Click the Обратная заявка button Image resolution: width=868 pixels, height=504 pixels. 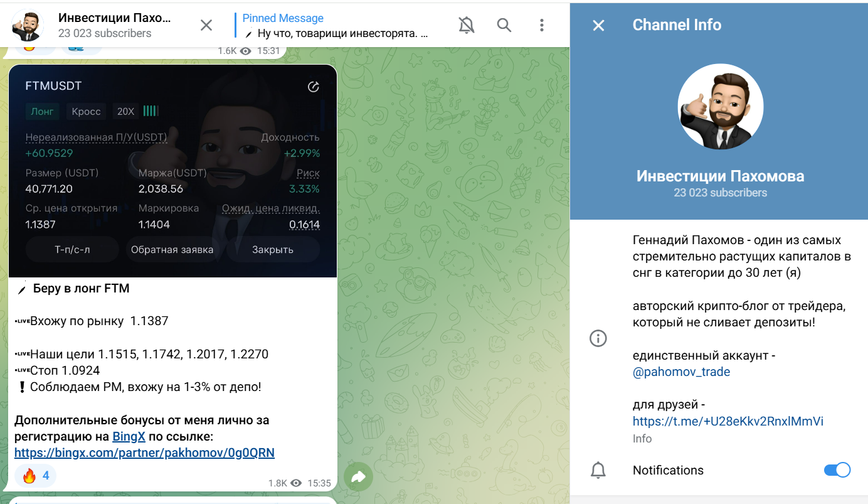tap(172, 249)
